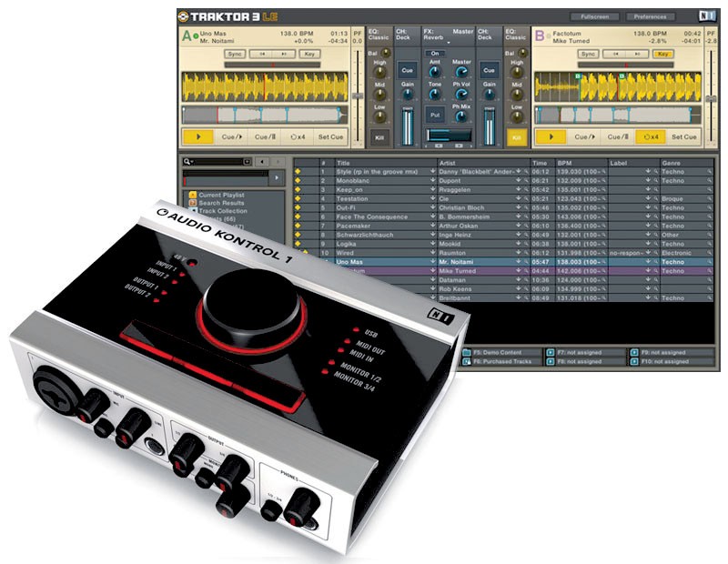This screenshot has height=564, width=728.
Task: Toggle the right channel headphone Cue button
Action: (x=489, y=71)
